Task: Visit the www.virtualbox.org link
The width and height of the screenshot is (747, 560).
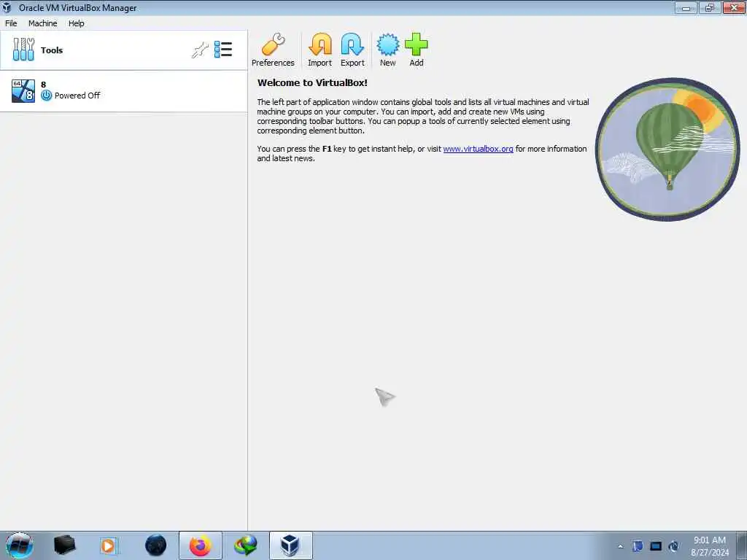Action: (x=479, y=149)
